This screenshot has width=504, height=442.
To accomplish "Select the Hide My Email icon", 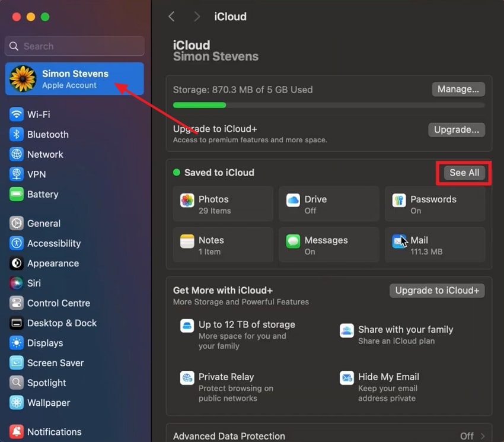I will [x=347, y=377].
